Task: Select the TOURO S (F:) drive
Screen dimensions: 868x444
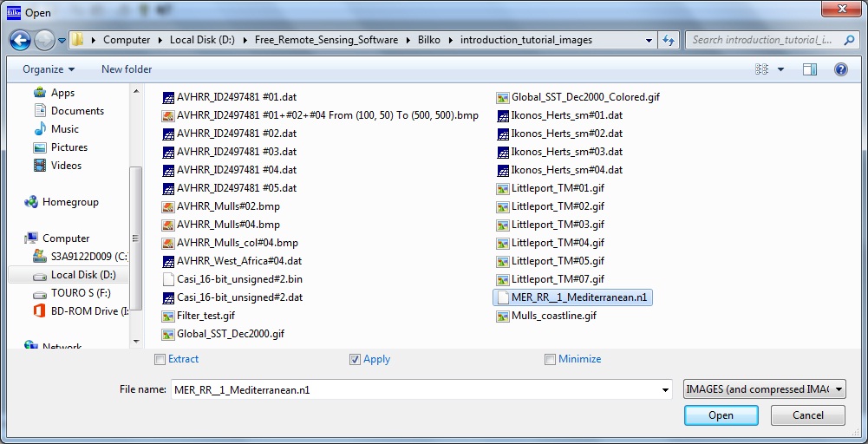Action: click(x=81, y=293)
